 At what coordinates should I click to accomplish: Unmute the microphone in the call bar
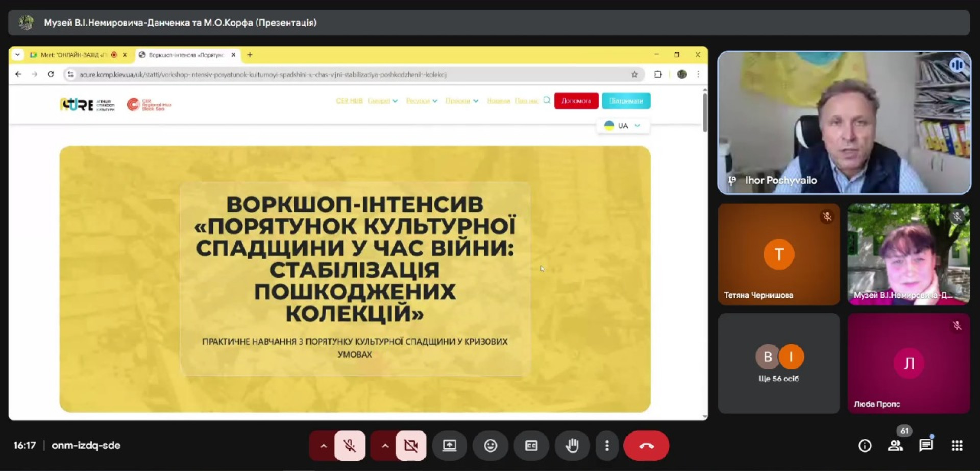[x=350, y=446]
